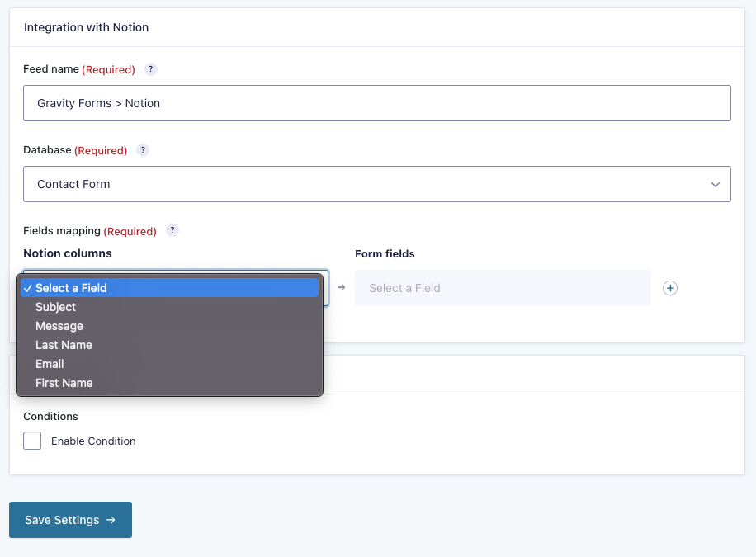Tick the Enable Condition checkbox
This screenshot has height=557, width=756.
point(32,441)
